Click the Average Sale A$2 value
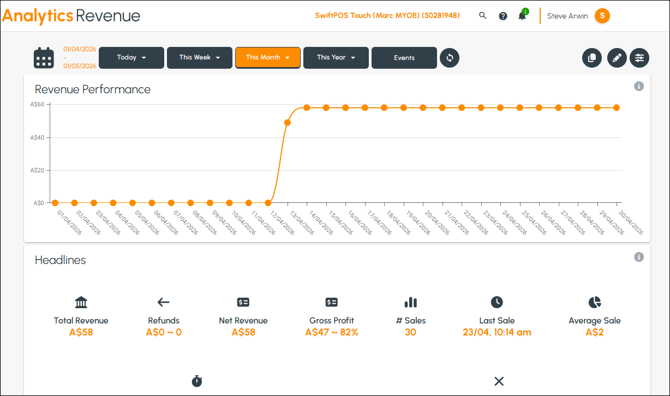The width and height of the screenshot is (670, 396). [x=594, y=332]
